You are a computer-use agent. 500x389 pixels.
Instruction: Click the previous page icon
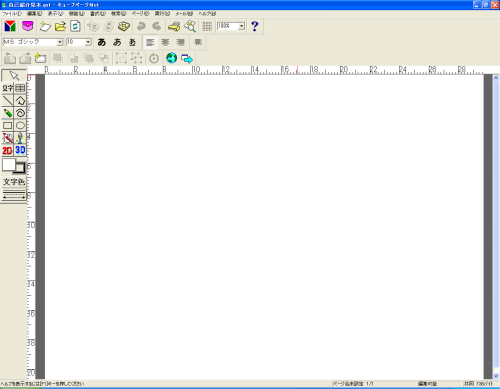point(10,58)
